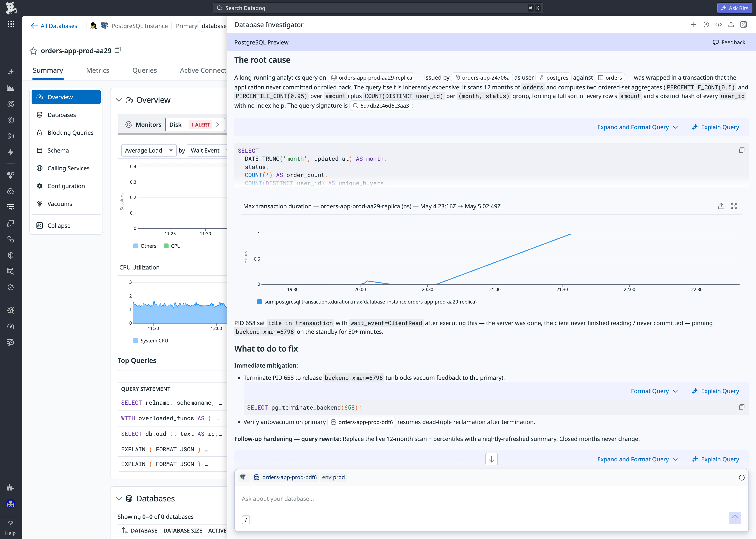Open the integrations puzzle-piece sidebar icon
Image resolution: width=756 pixels, height=539 pixels.
pyautogui.click(x=11, y=488)
